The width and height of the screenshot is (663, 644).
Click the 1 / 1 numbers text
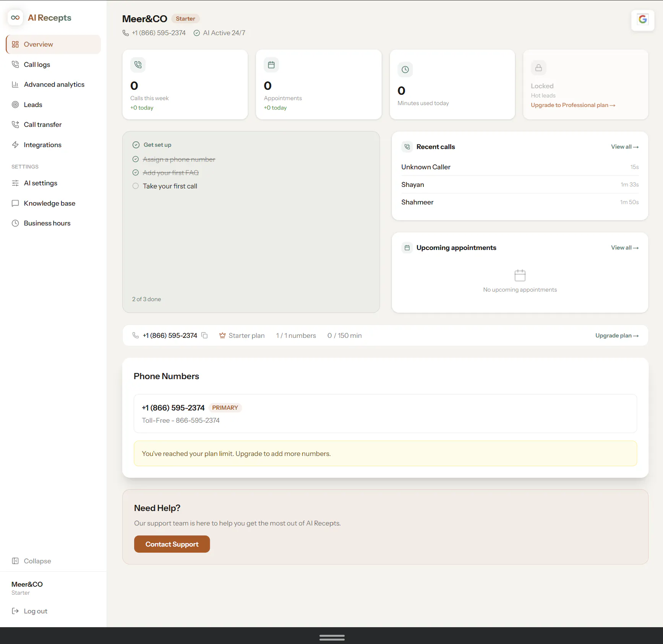296,336
